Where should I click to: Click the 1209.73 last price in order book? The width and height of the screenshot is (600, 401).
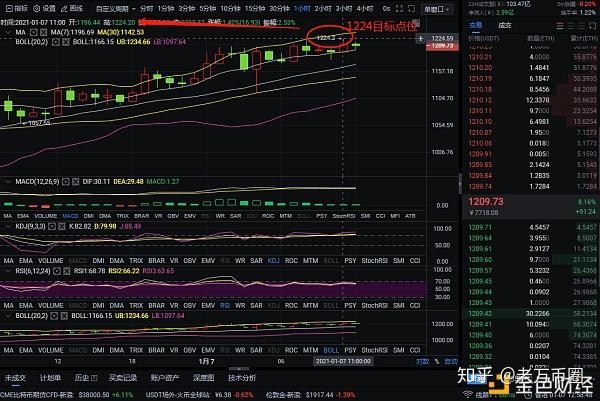coord(485,200)
